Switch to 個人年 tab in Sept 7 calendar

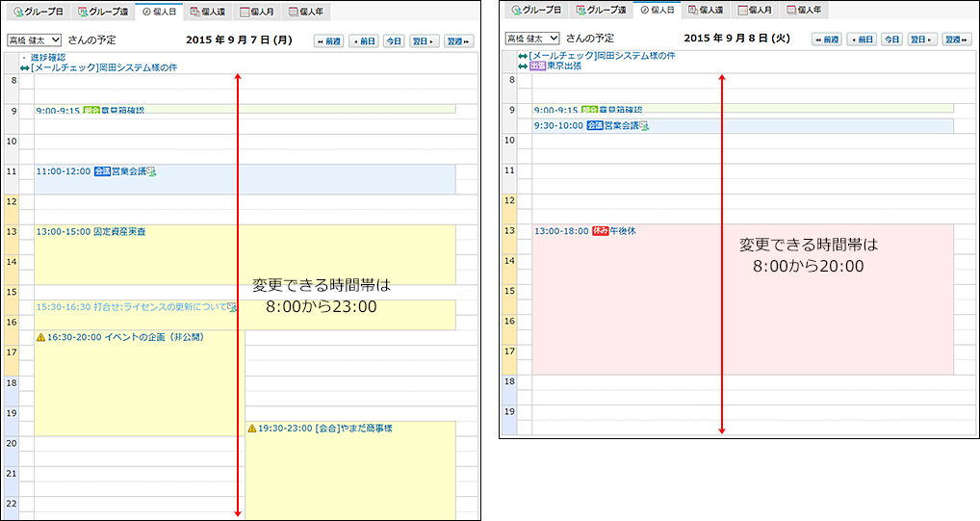(305, 12)
